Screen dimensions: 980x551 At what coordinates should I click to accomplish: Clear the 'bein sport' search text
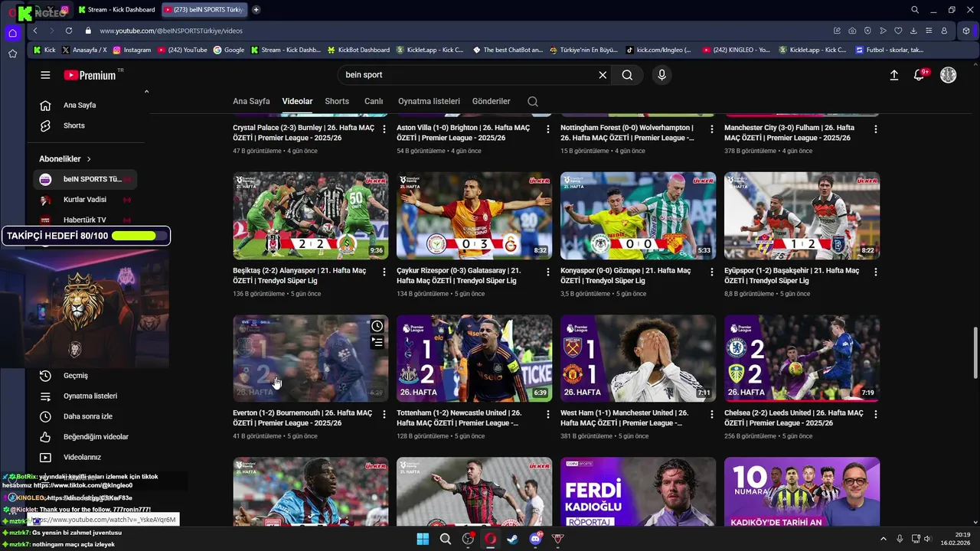pos(603,75)
